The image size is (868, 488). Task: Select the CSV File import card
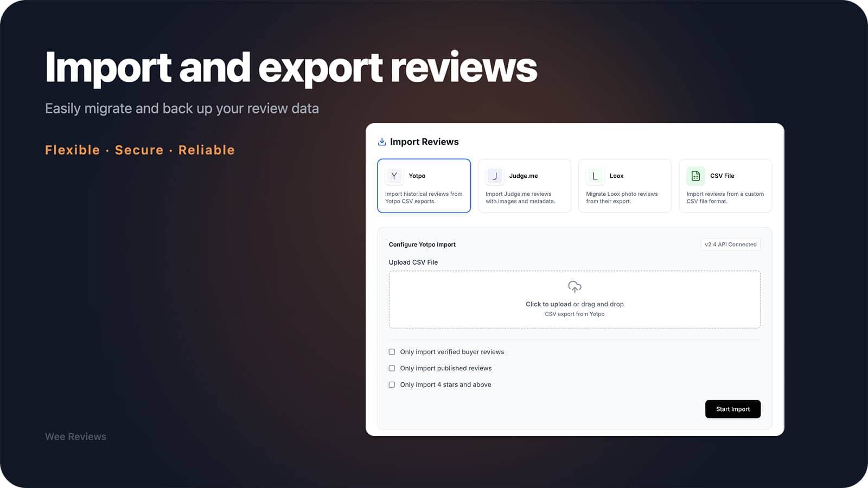[725, 185]
